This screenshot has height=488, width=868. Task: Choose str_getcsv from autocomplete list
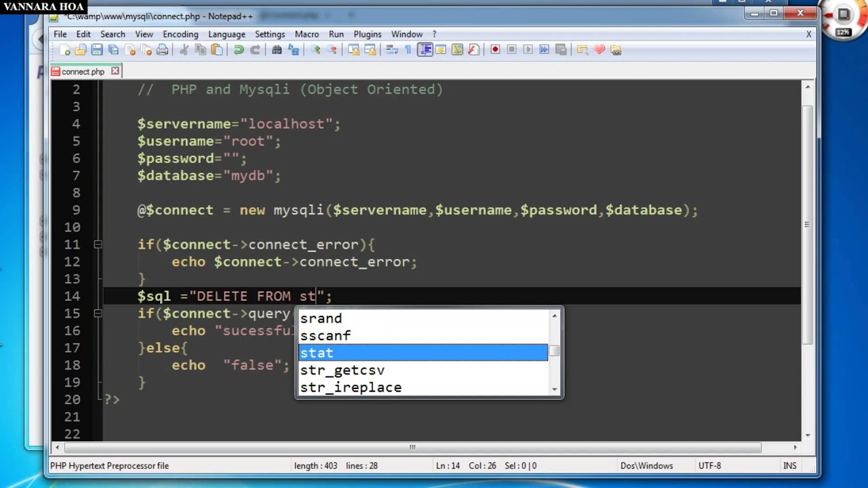click(x=423, y=370)
